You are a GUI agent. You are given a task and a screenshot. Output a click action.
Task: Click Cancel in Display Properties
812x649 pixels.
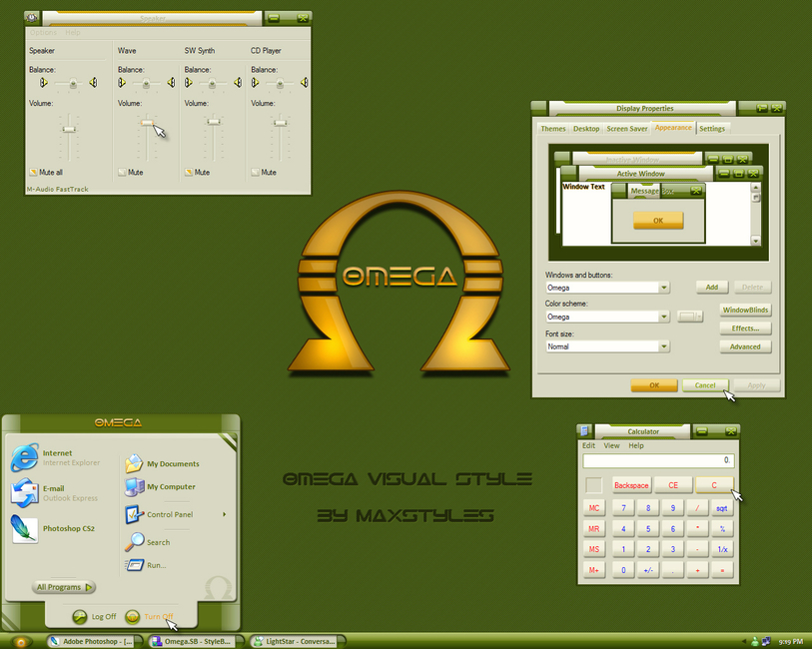[x=705, y=385]
